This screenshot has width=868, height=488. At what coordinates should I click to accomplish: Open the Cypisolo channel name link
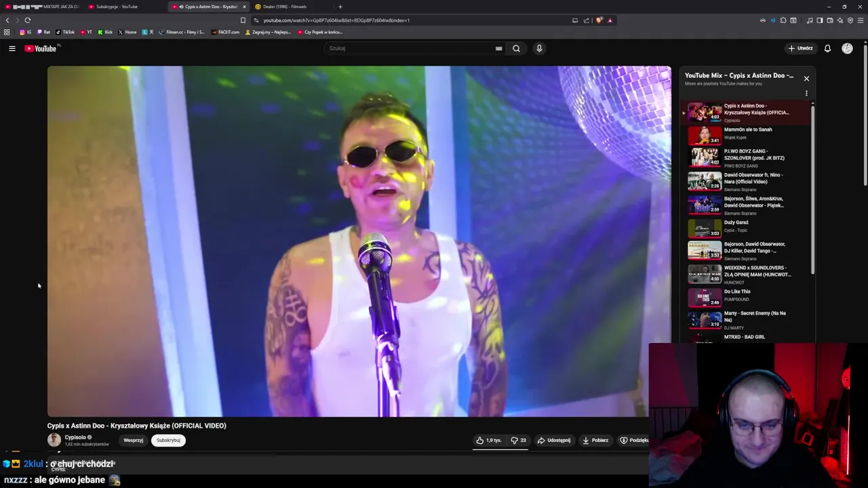[75, 437]
